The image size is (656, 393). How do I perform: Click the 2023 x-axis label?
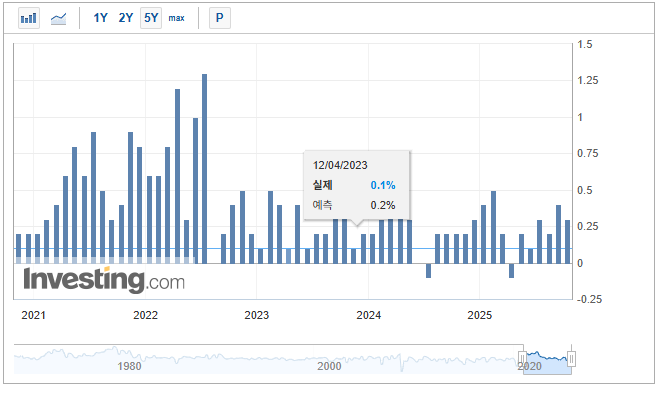tap(256, 315)
